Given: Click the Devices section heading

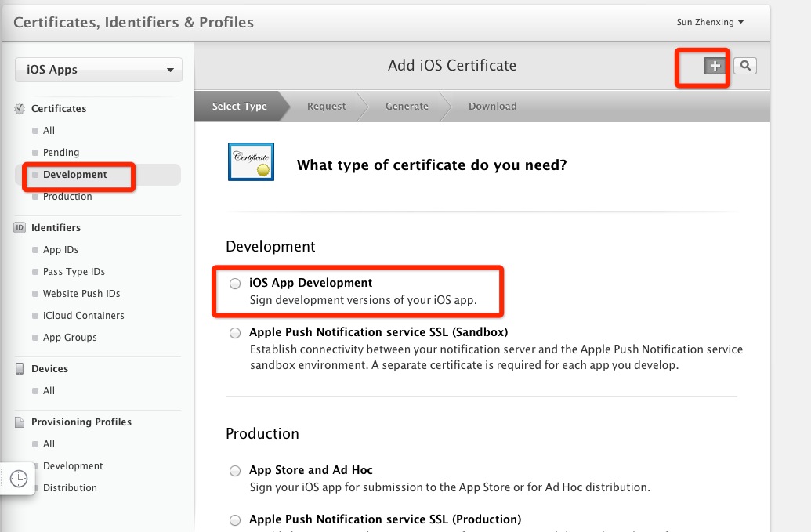Looking at the screenshot, I should [49, 368].
